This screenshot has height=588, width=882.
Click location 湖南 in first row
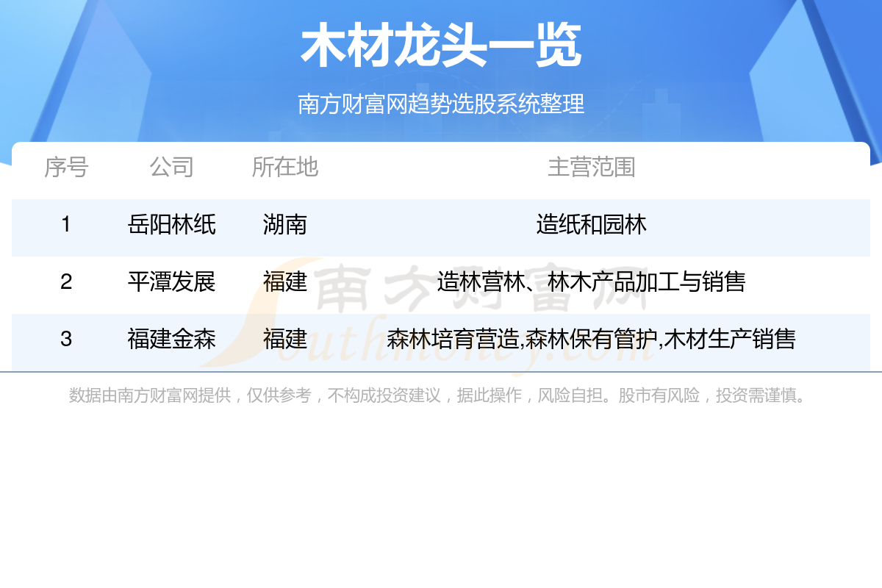pos(285,224)
